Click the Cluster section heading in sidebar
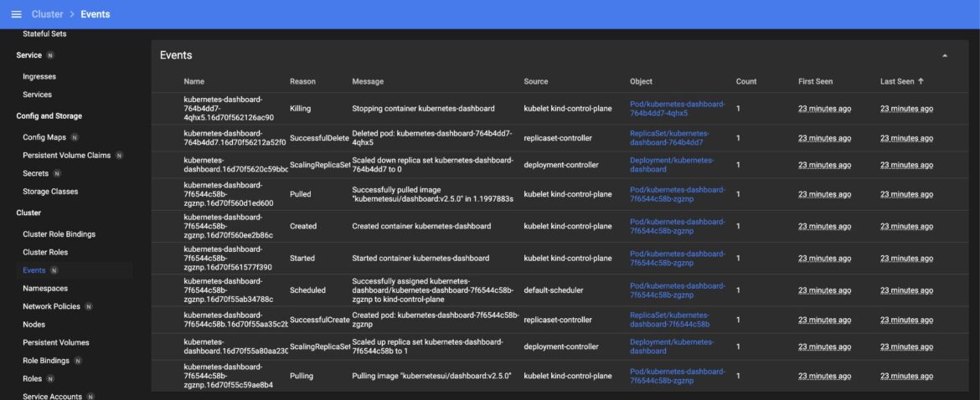 (x=28, y=213)
